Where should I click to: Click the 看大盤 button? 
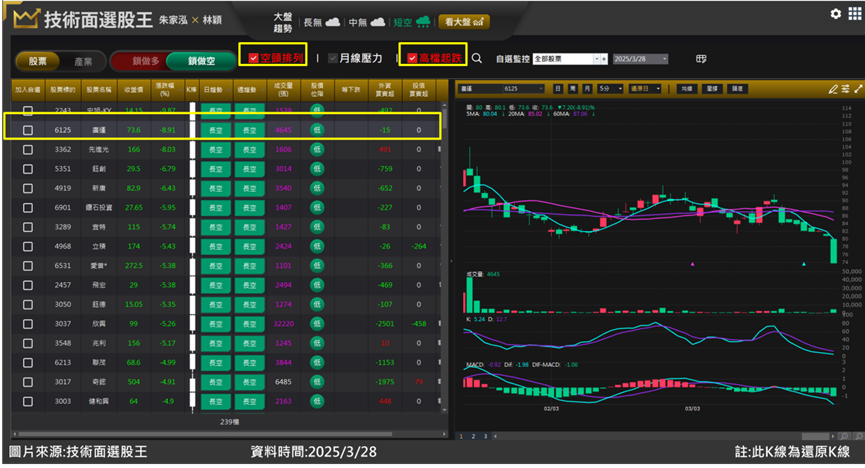point(464,22)
